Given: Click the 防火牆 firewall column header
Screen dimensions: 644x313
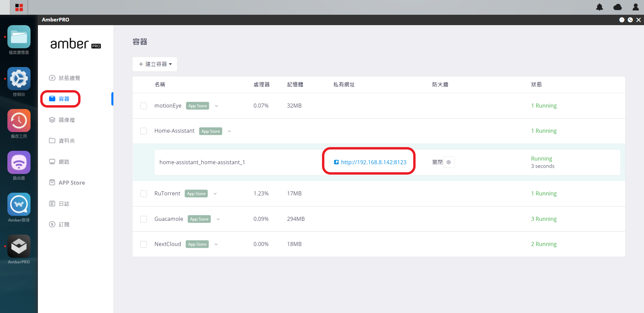Looking at the screenshot, I should click(x=440, y=84).
